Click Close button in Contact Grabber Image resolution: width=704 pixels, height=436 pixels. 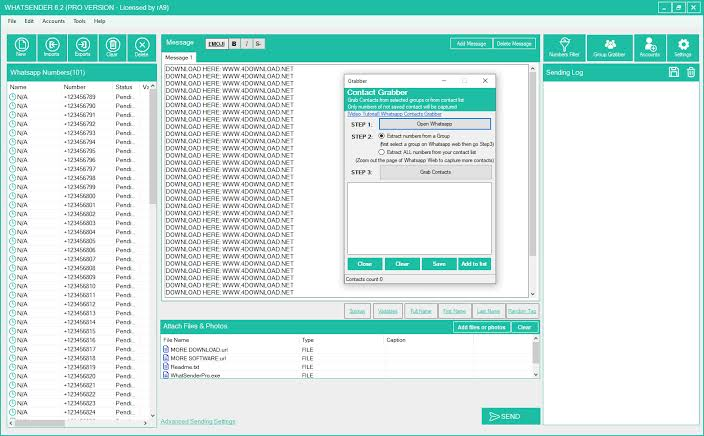[365, 264]
